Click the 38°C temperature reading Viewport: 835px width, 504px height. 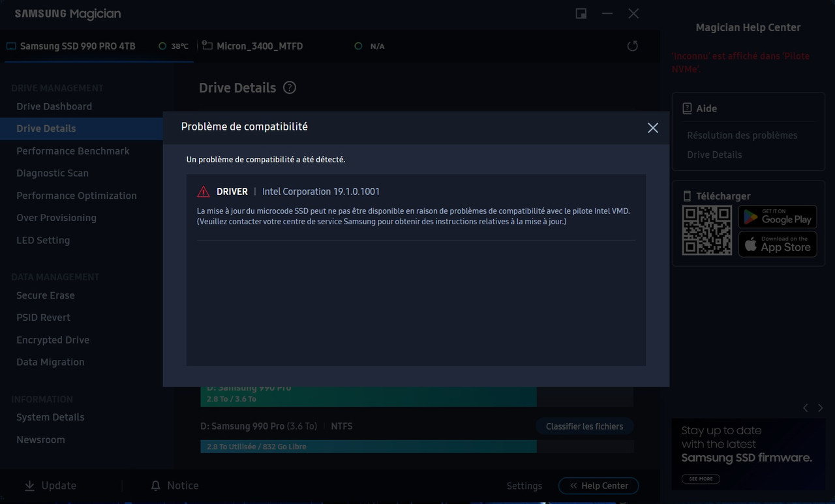pos(180,46)
